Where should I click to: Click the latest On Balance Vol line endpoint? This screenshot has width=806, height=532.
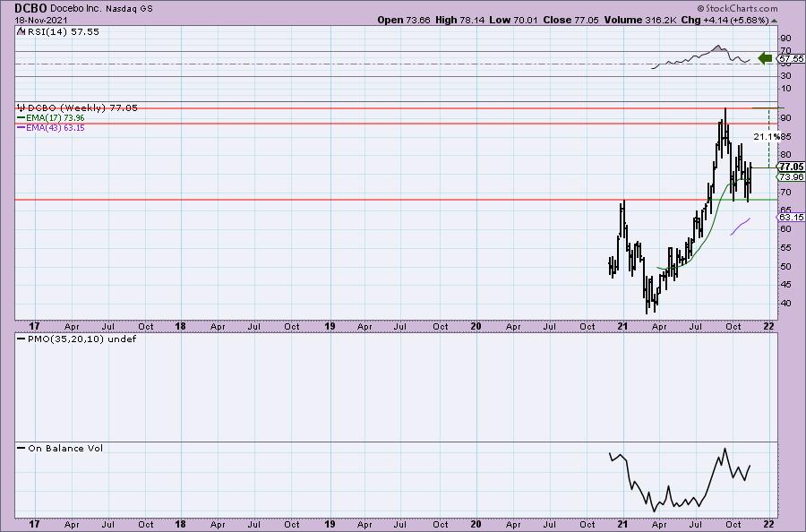coord(750,466)
